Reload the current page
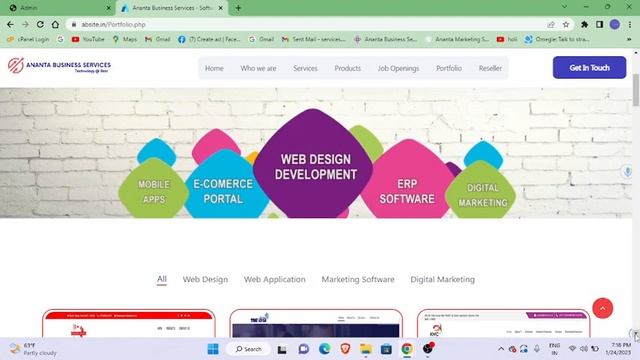This screenshot has width=640, height=360. point(40,24)
